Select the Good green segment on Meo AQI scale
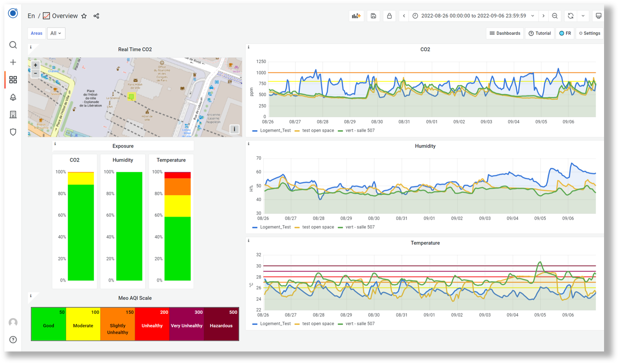 pos(48,325)
